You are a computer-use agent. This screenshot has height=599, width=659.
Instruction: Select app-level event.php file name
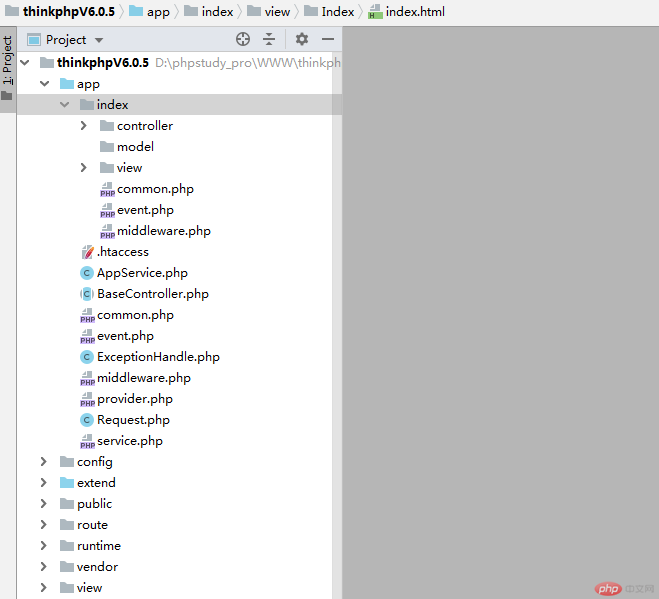point(125,336)
